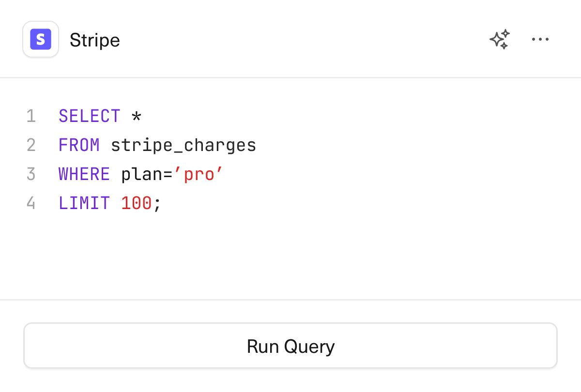Screen dimensions: 581x392
Task: Click the Stripe logo icon
Action: [41, 40]
